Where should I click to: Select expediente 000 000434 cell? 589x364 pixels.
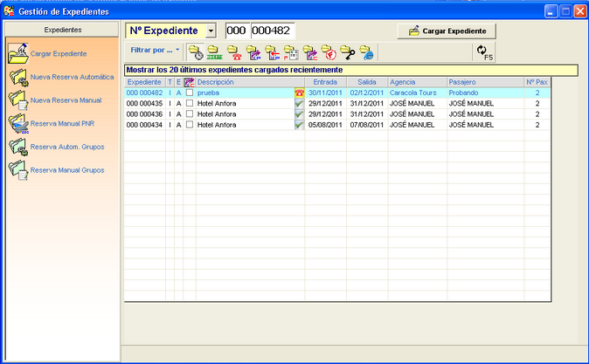[144, 125]
